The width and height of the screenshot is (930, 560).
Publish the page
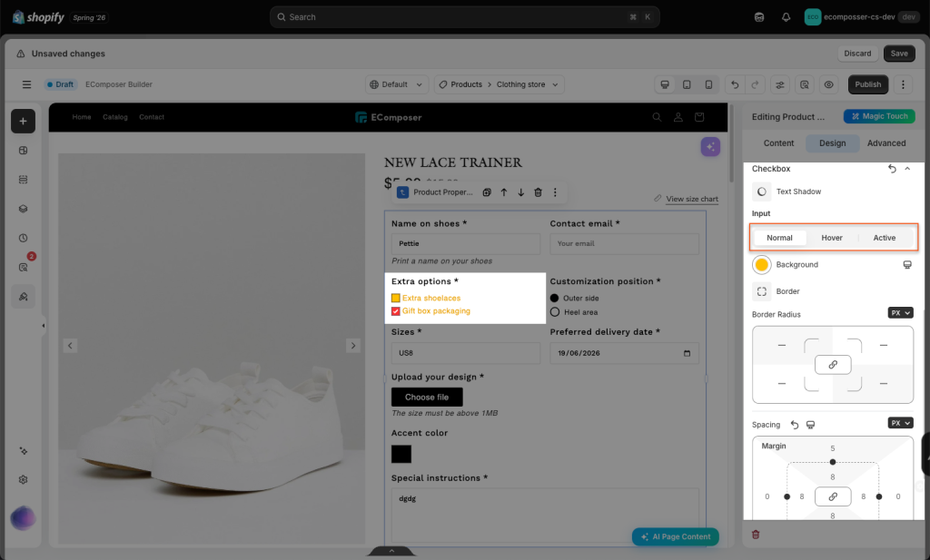click(867, 84)
